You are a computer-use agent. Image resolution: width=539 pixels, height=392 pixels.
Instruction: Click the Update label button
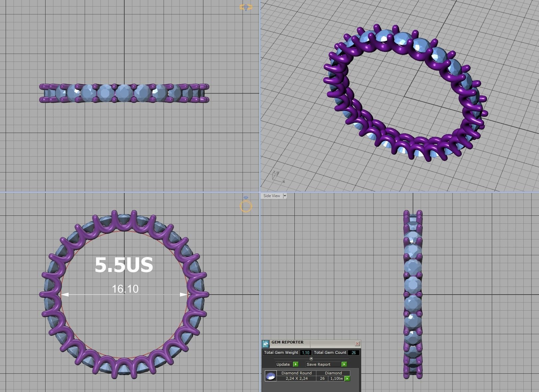pos(283,364)
